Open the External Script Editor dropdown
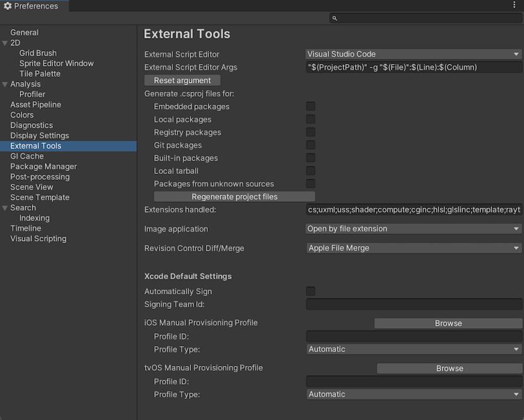Viewport: 524px width, 420px height. 413,54
